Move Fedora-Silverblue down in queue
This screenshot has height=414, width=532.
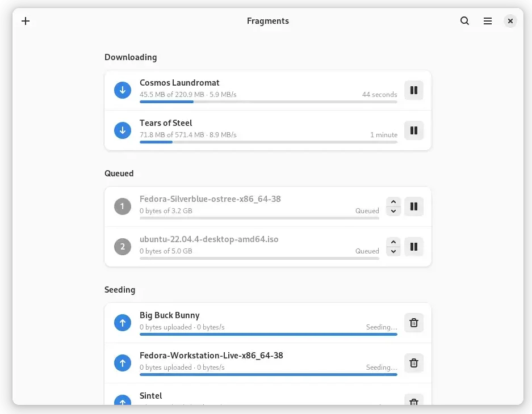coord(393,211)
